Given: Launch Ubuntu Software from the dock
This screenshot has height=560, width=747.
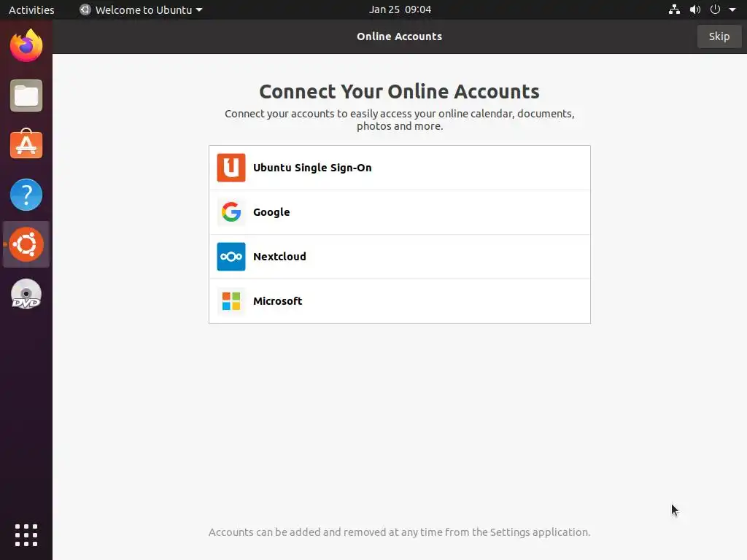Looking at the screenshot, I should point(26,144).
